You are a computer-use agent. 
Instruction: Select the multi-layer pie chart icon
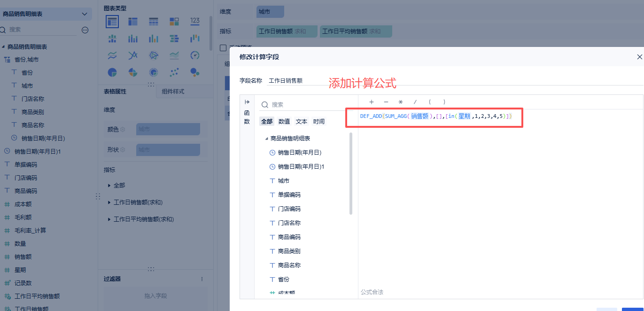click(x=154, y=72)
